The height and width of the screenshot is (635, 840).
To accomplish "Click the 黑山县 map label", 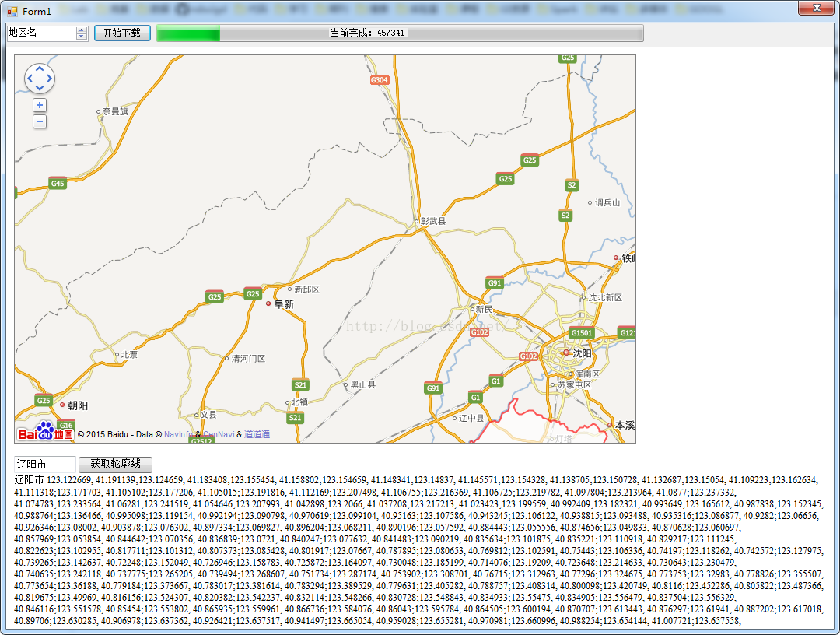I will (x=362, y=384).
